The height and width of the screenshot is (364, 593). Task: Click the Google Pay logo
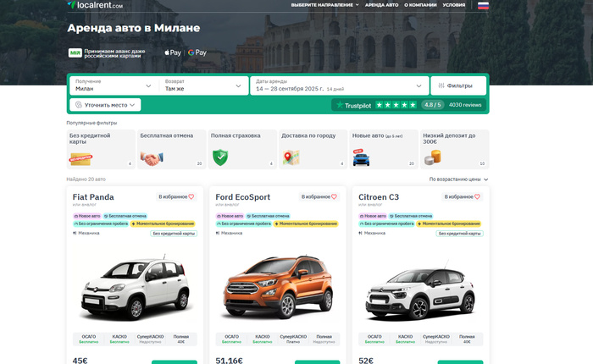click(x=197, y=52)
